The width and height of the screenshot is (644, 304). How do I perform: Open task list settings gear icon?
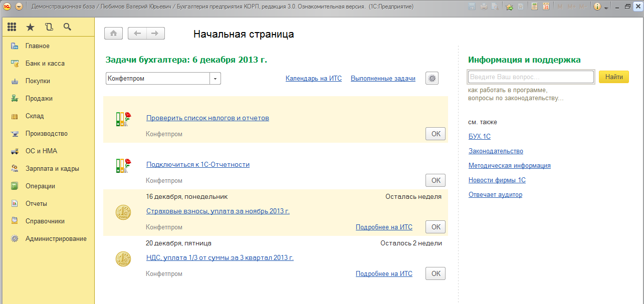pos(432,78)
